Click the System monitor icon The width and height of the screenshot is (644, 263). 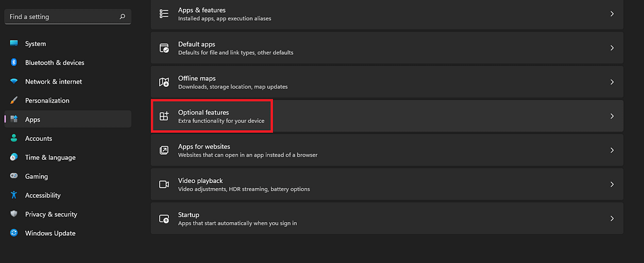coord(14,43)
